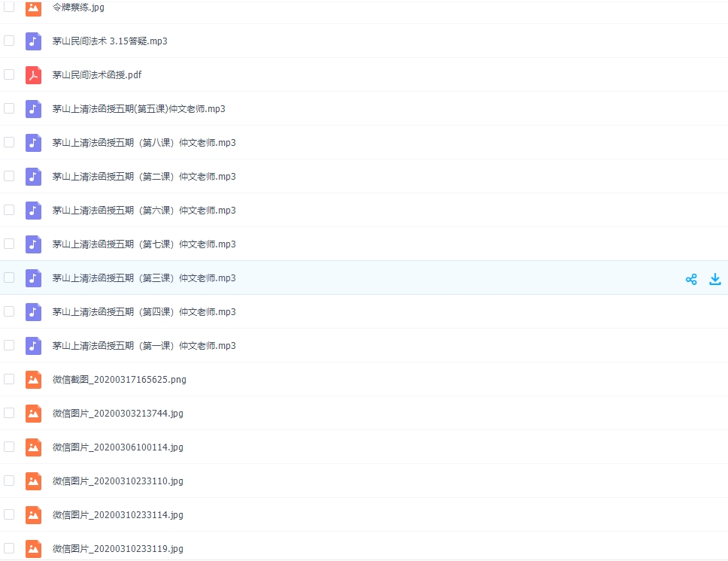Image resolution: width=728 pixels, height=561 pixels.
Task: Open the 第七课 仲文老师 mp3 file
Action: [x=144, y=244]
